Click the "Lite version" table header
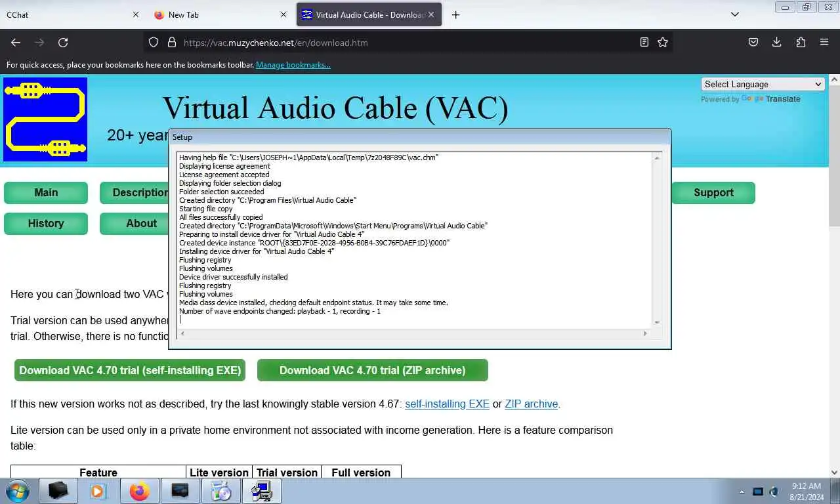 [x=219, y=472]
